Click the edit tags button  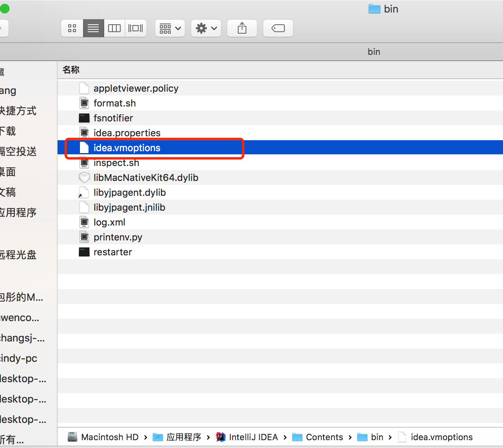[x=278, y=28]
